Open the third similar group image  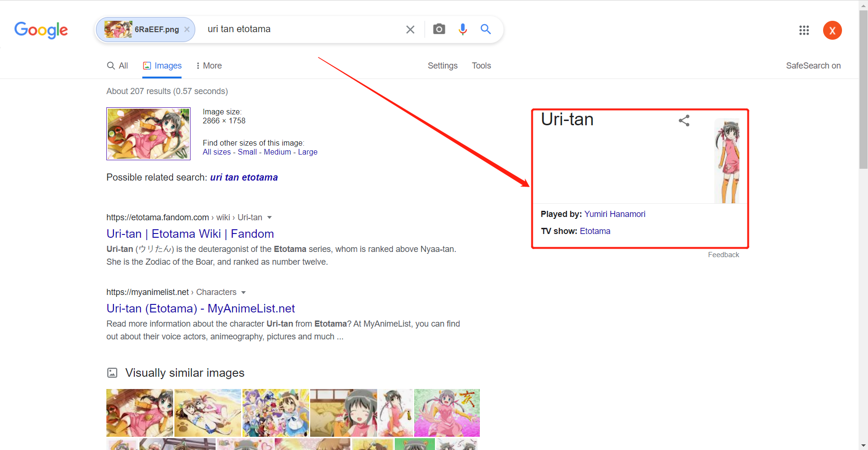(x=276, y=413)
